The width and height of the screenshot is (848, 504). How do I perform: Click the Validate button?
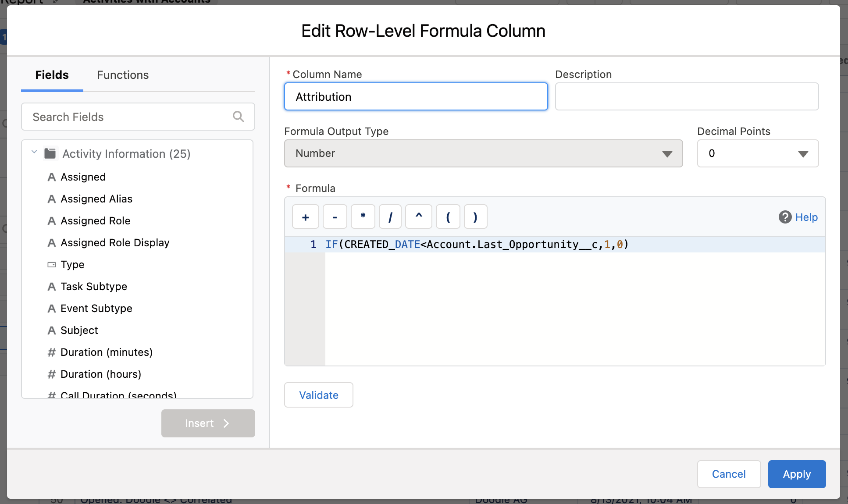319,395
